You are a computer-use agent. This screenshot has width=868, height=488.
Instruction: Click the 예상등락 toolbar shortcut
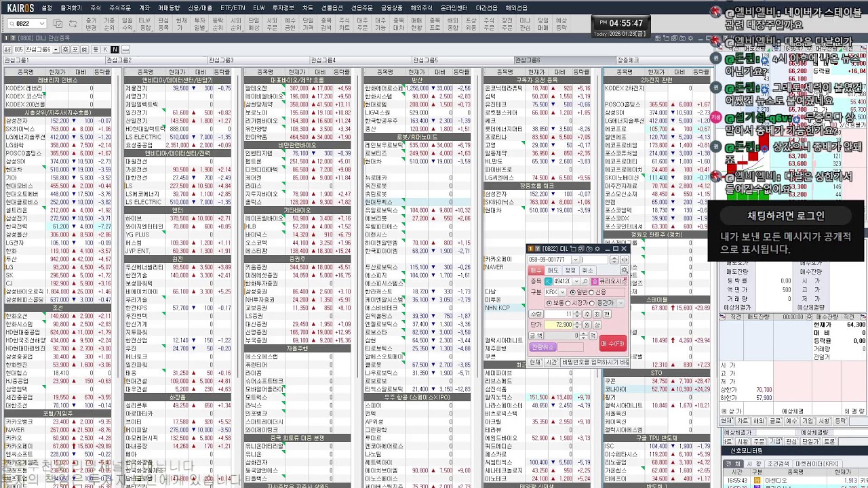click(561, 24)
